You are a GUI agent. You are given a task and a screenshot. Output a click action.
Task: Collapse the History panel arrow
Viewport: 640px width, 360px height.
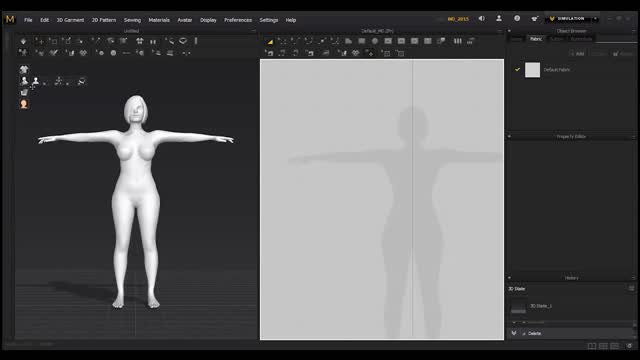coord(509,278)
